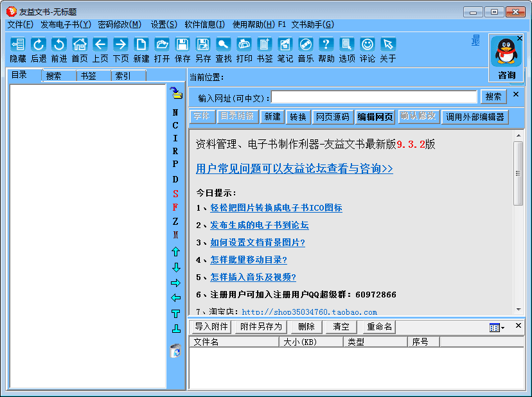Click the recycle bin icon in sidebar
This screenshot has height=397, width=532.
pos(175,351)
